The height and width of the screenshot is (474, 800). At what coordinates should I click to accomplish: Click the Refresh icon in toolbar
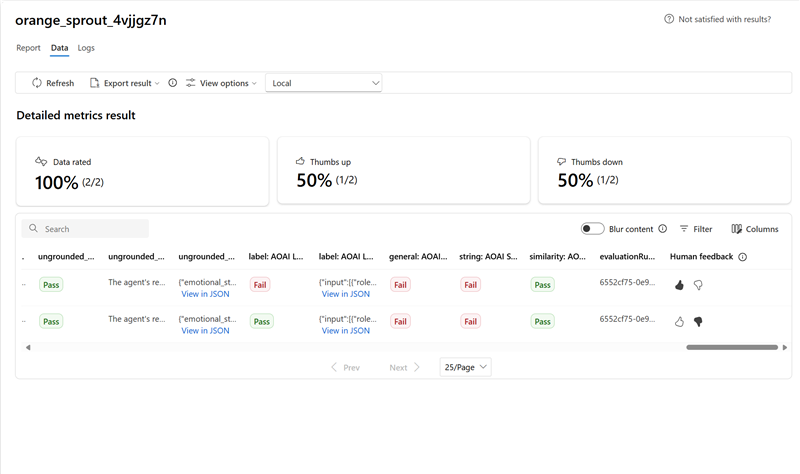click(37, 83)
